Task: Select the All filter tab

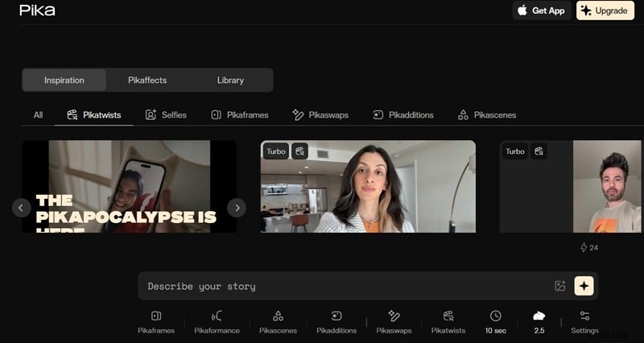Action: pos(38,115)
